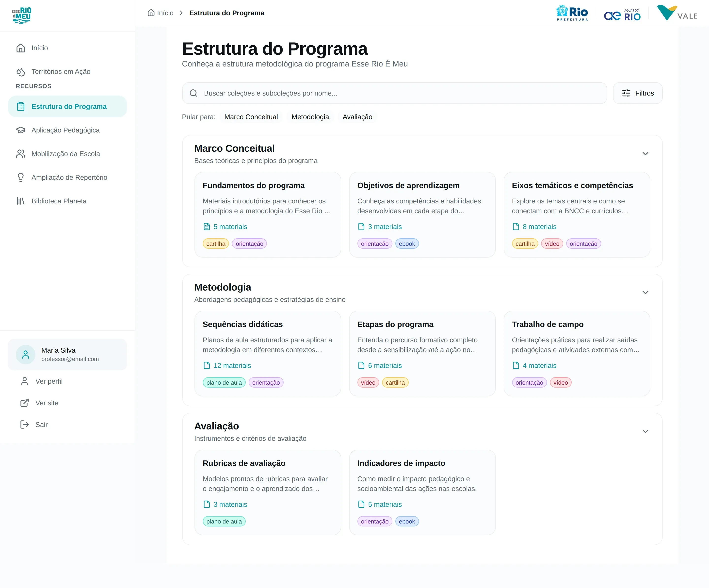This screenshot has width=709, height=588.
Task: Click the people icon for Mobilização da Escola
Action: (x=21, y=154)
